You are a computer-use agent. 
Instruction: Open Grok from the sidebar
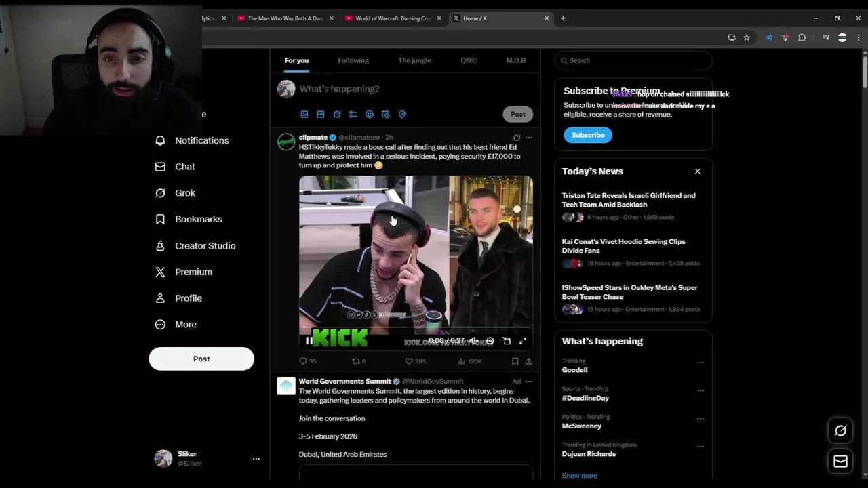click(176, 193)
